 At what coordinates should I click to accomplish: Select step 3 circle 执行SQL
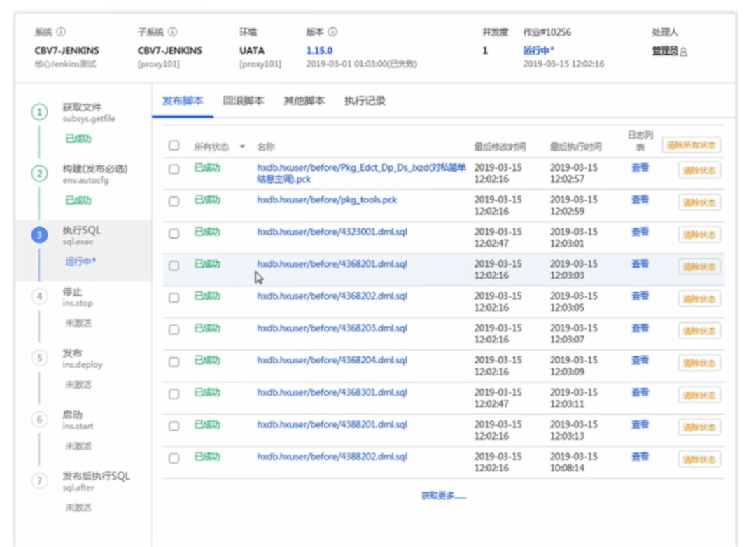point(41,235)
